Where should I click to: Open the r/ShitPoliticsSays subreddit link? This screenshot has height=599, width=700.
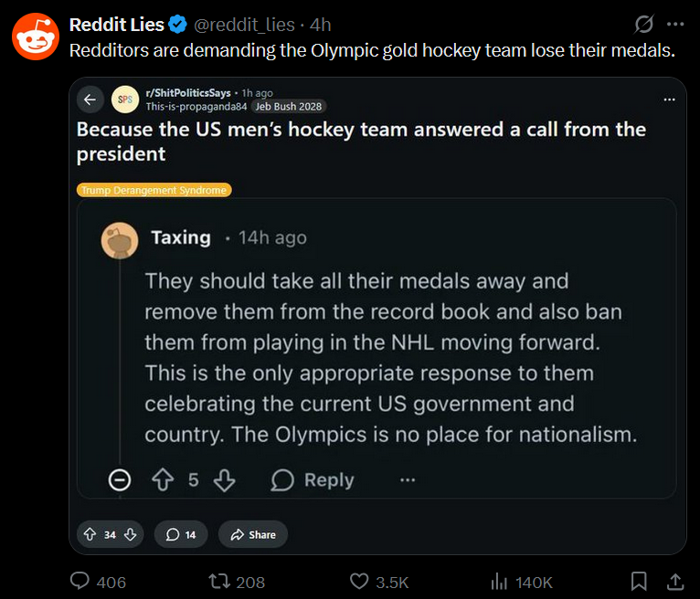188,92
